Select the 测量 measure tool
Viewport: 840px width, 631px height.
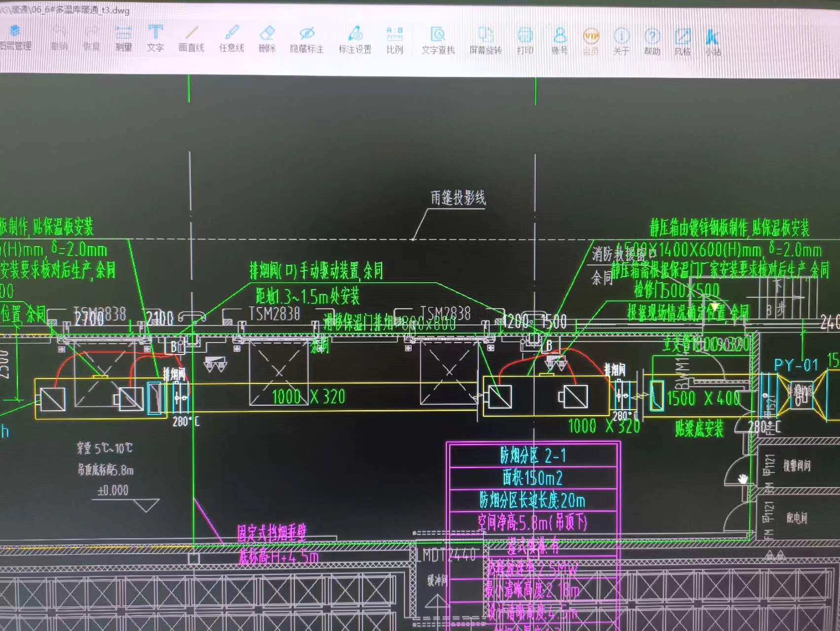point(123,38)
